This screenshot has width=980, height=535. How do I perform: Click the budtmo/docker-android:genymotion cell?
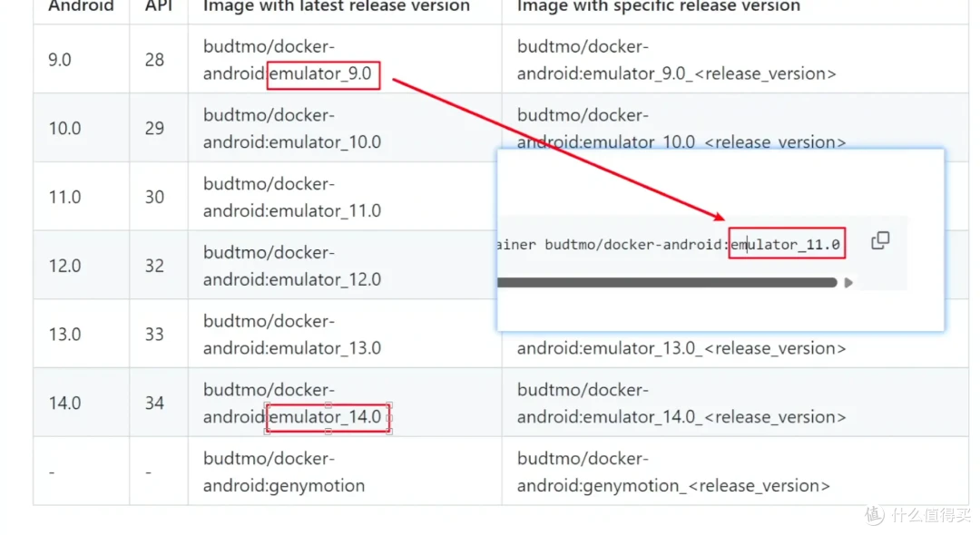coord(345,472)
